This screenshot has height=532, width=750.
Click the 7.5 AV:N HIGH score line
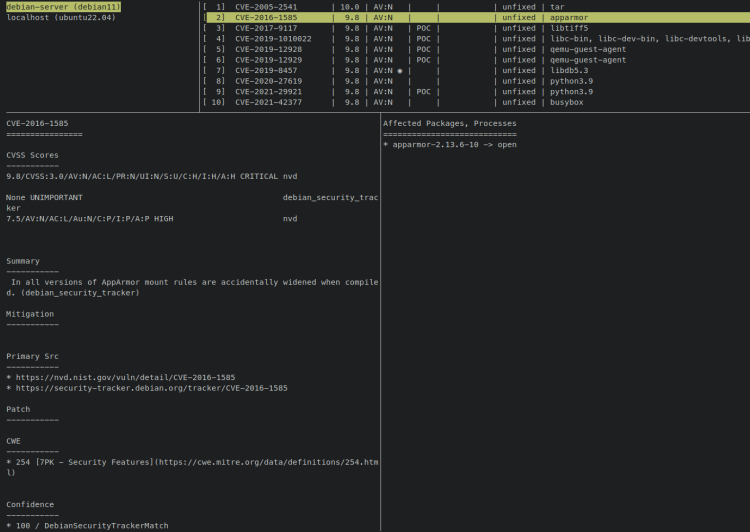click(152, 219)
